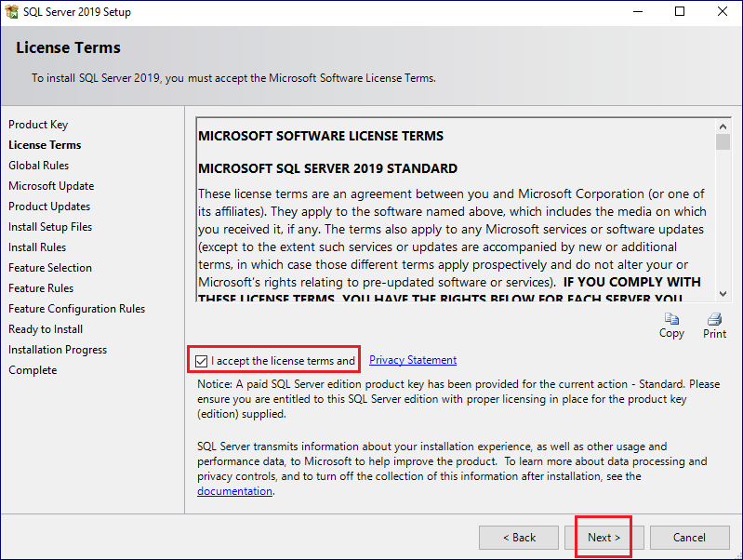
Task: Click the license text scroll up arrow
Action: pyautogui.click(x=723, y=127)
